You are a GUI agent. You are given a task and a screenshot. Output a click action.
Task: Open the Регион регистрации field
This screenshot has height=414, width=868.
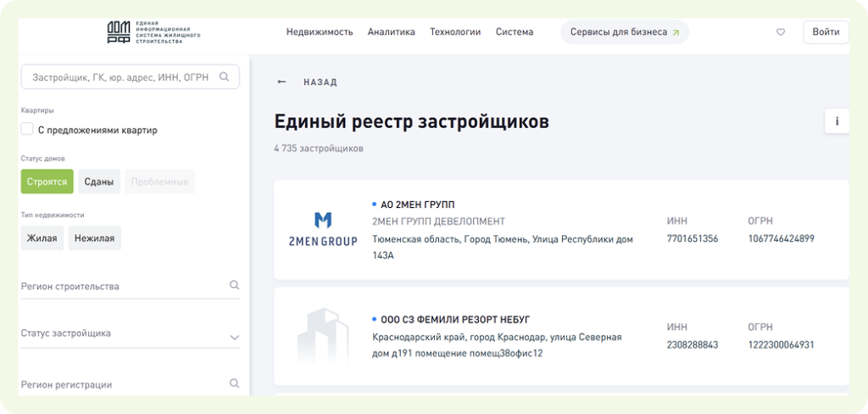click(x=130, y=384)
